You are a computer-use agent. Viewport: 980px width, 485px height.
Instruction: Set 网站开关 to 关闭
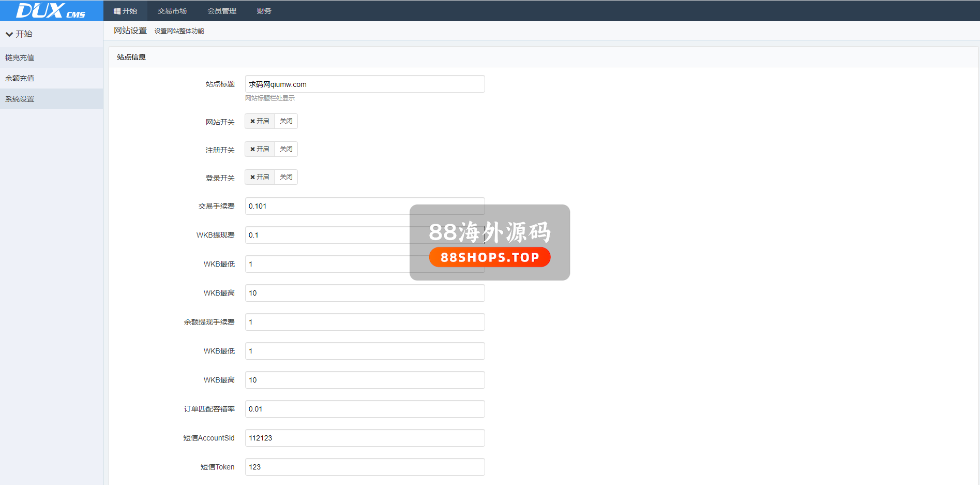[286, 121]
